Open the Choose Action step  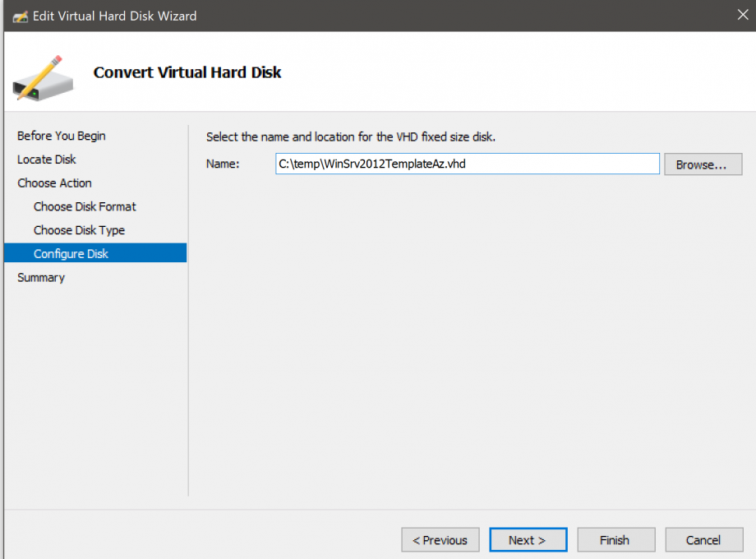click(x=54, y=182)
